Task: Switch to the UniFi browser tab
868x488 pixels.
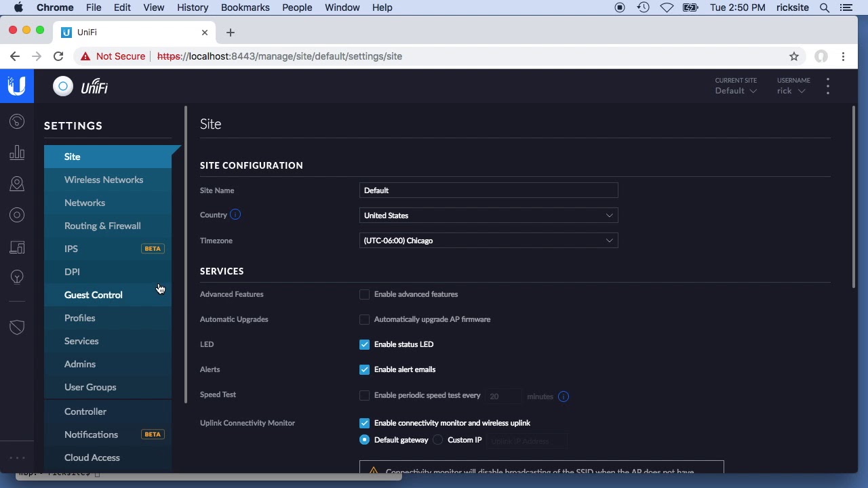Action: coord(136,33)
